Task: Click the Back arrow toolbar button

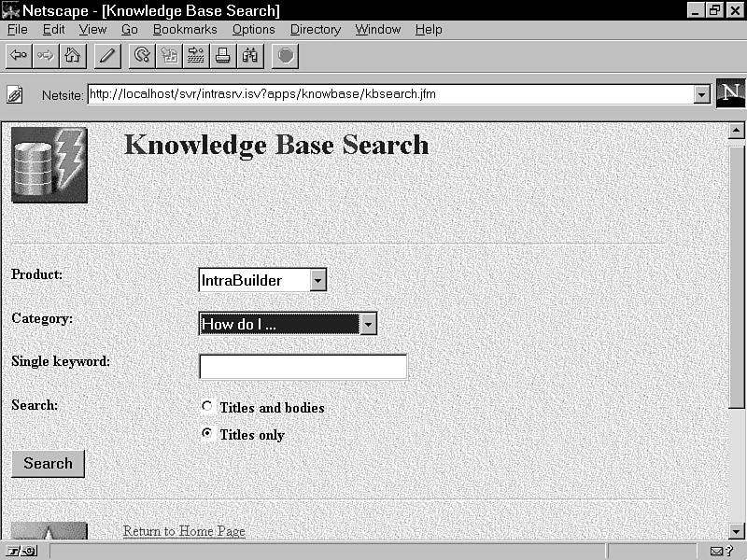Action: (18, 56)
